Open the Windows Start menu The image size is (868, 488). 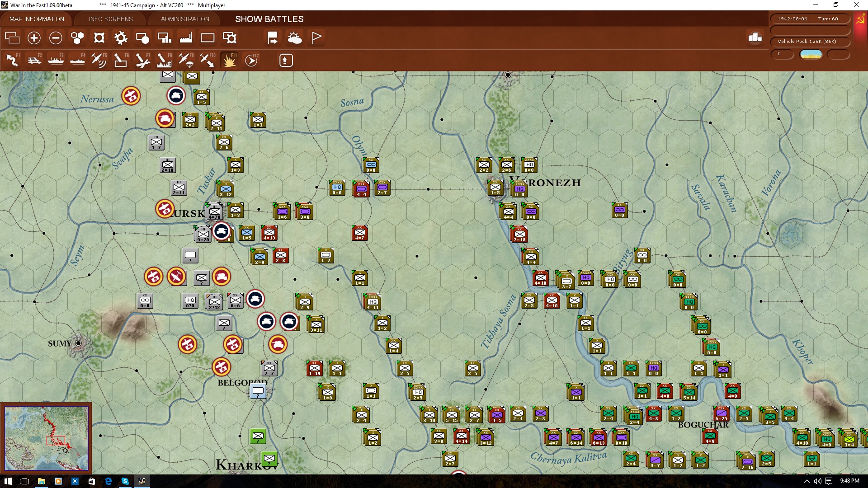tap(8, 481)
